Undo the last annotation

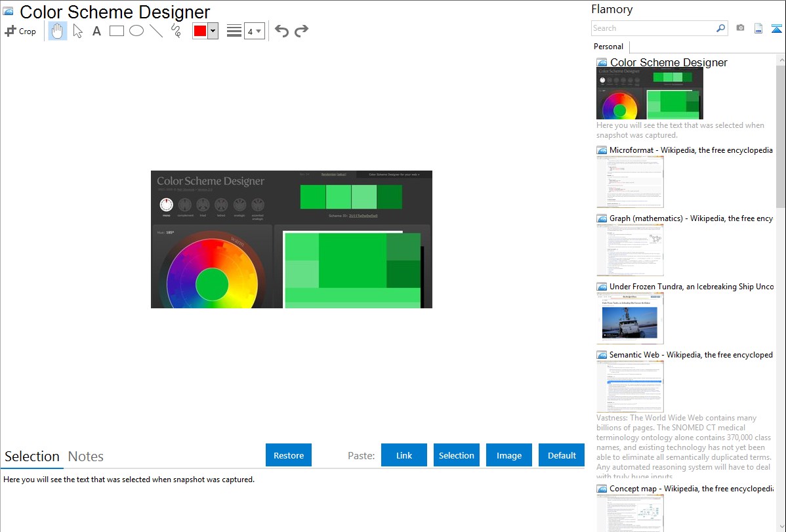[x=281, y=31]
